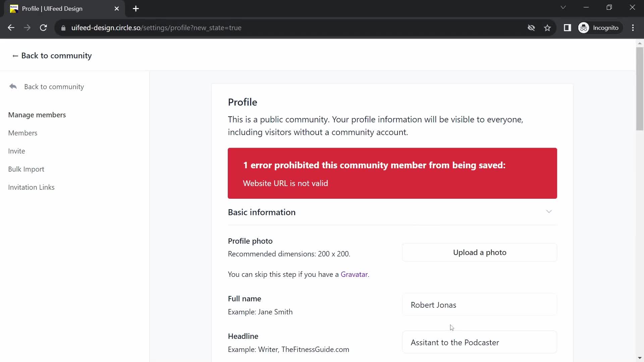Click the Bulk Import menu item
This screenshot has height=362, width=644.
point(26,169)
